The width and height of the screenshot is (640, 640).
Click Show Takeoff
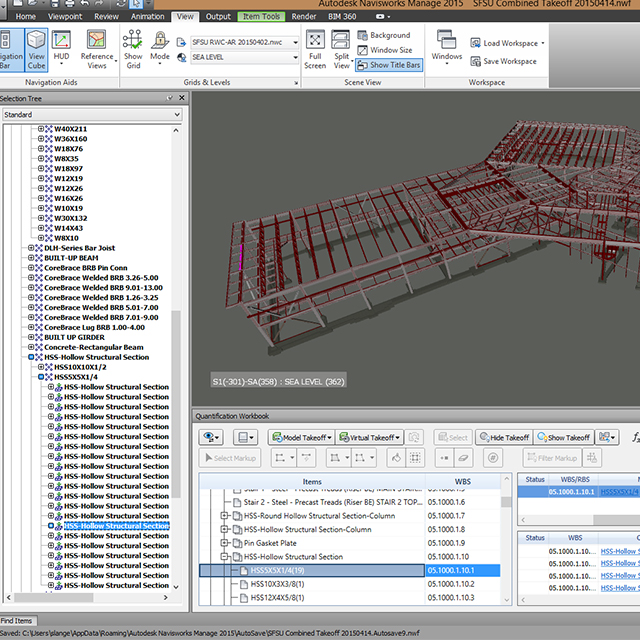564,438
